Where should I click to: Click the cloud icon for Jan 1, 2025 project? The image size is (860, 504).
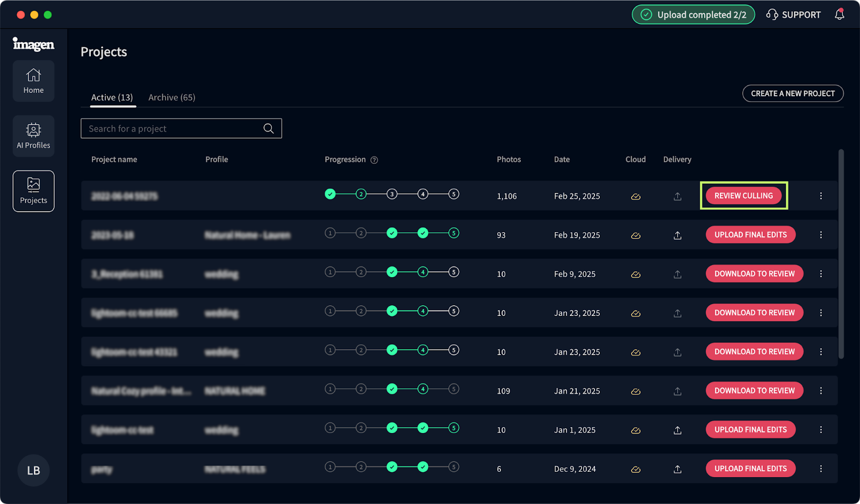click(x=636, y=430)
